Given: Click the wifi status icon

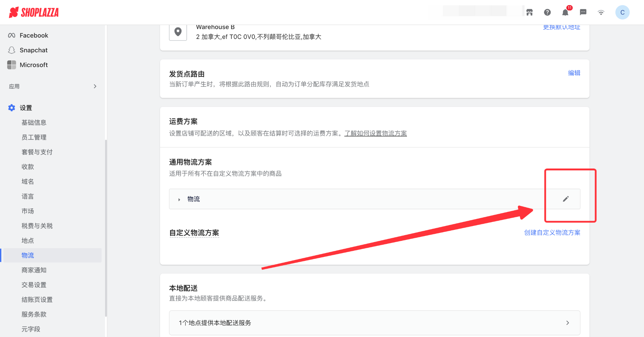Looking at the screenshot, I should (601, 13).
